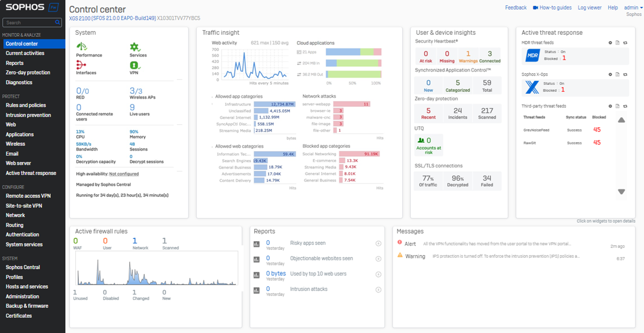Image resolution: width=644 pixels, height=333 pixels.
Task: Select Rules and policies in sidebar
Action: [x=26, y=105]
